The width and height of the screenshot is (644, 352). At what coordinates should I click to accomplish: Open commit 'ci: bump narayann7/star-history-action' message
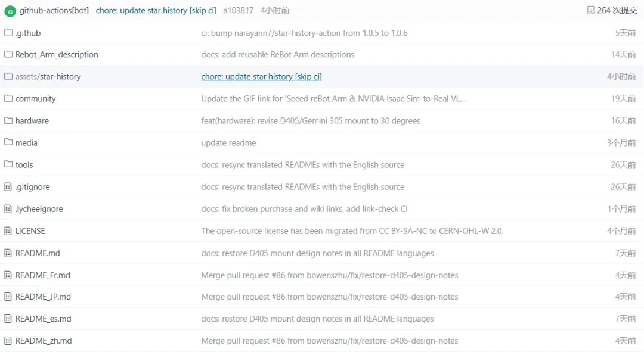tap(304, 33)
